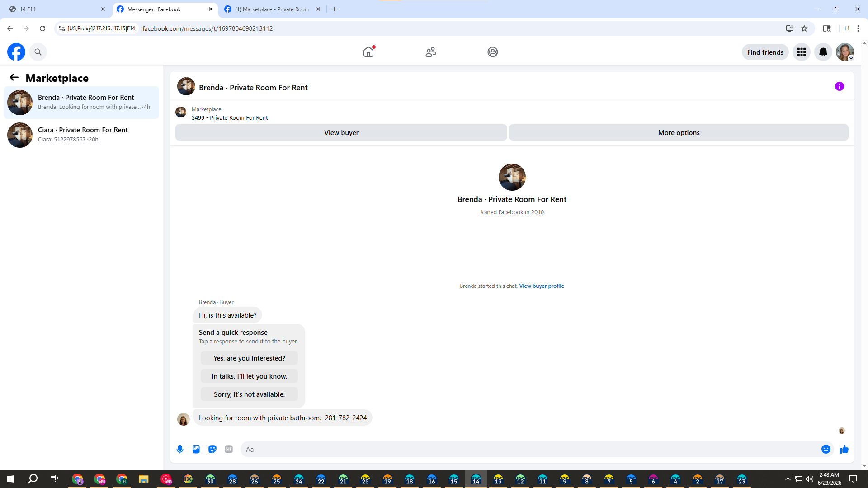Open the Friends icon in top navigation
This screenshot has height=488, width=868.
tap(431, 52)
